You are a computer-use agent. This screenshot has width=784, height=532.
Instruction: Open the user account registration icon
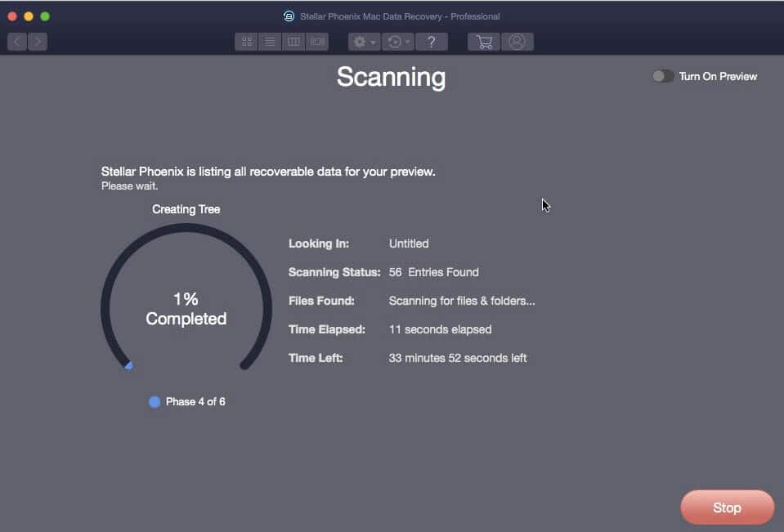517,42
